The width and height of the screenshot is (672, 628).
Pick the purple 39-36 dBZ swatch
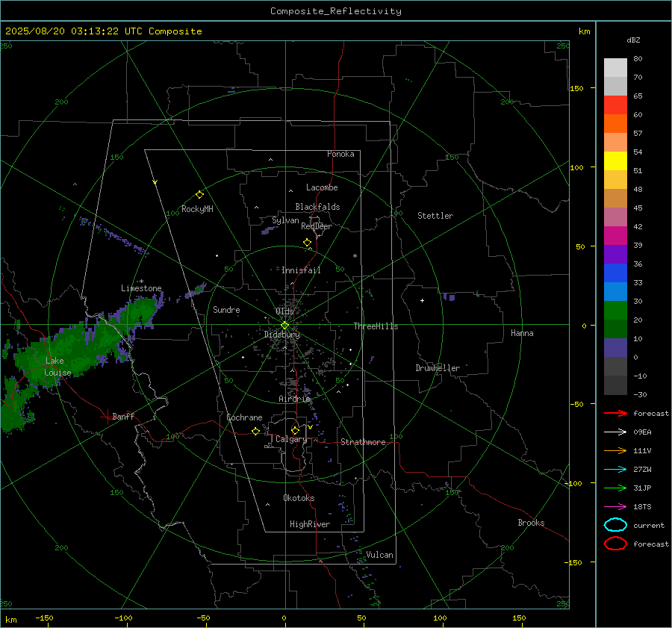pyautogui.click(x=615, y=255)
